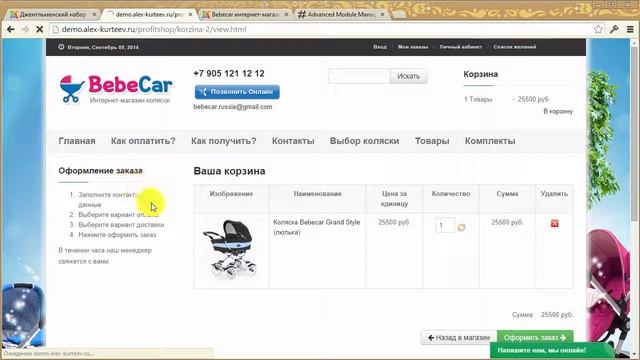This screenshot has height=360, width=640.
Task: Refresh quantity with the update icon
Action: point(461,227)
